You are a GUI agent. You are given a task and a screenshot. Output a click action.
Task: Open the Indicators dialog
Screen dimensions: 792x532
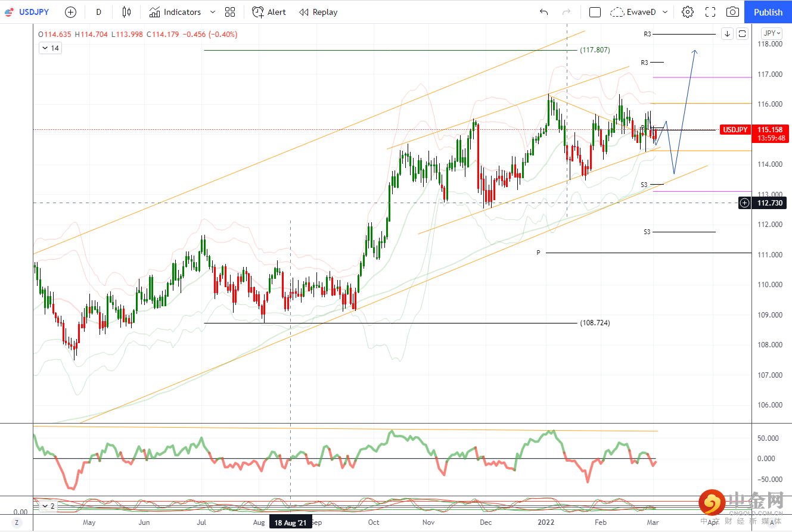[x=175, y=12]
